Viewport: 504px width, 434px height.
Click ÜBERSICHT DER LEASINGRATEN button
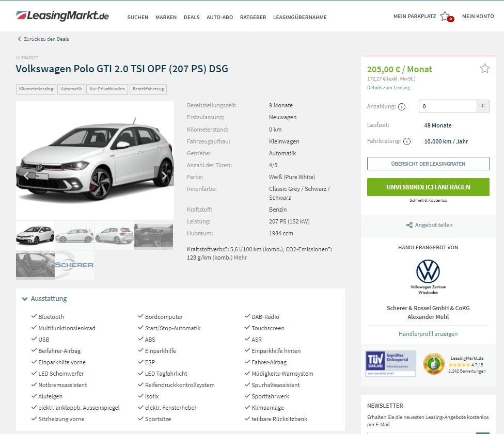coord(428,164)
